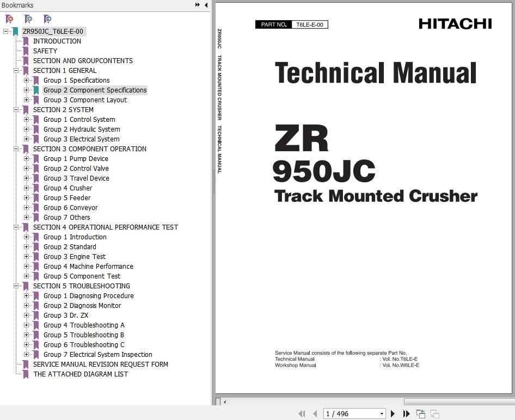
Task: Open Group 6 Troubleshooting C bookmark
Action: (x=84, y=345)
